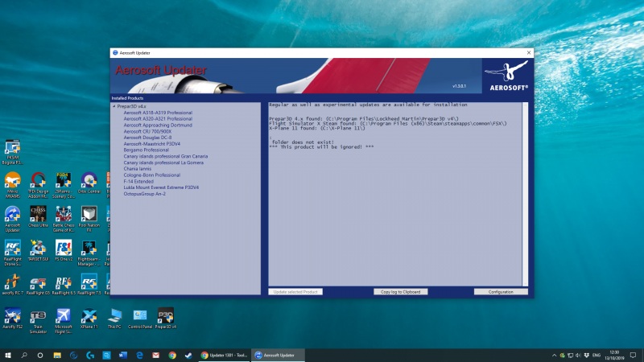644x362 pixels.
Task: Open Steam from taskbar
Action: pos(188,356)
